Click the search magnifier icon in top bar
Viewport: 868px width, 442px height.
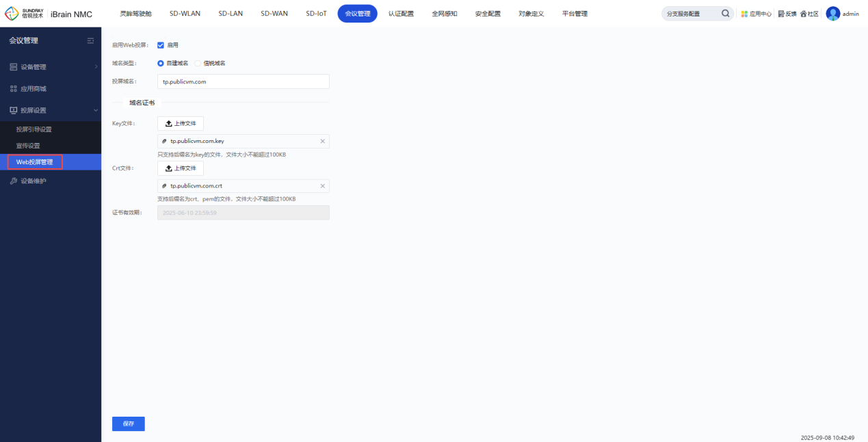coord(725,14)
